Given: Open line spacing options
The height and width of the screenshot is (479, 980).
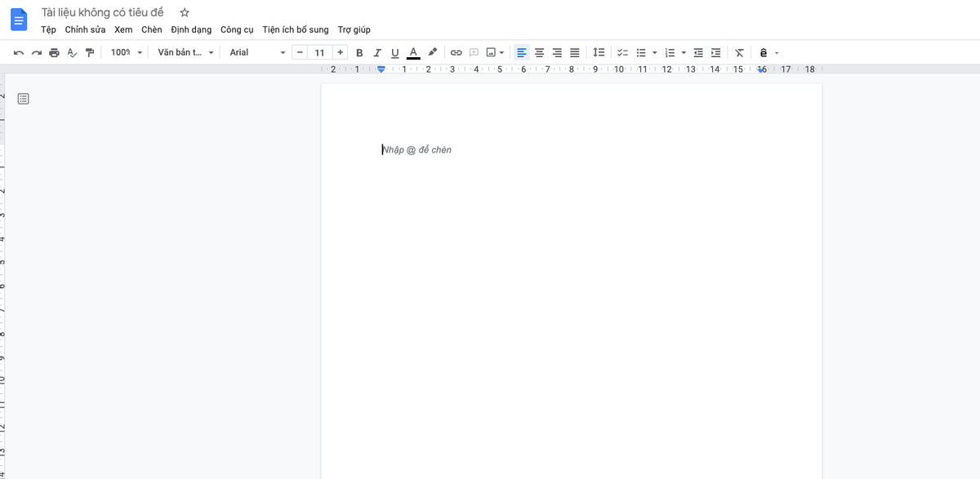Looking at the screenshot, I should [x=599, y=52].
